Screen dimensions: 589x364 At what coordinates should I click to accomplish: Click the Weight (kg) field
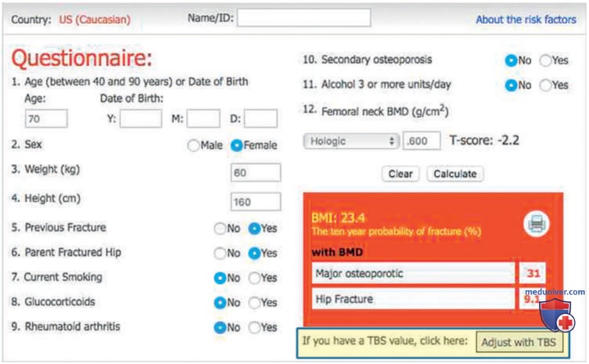(x=255, y=173)
